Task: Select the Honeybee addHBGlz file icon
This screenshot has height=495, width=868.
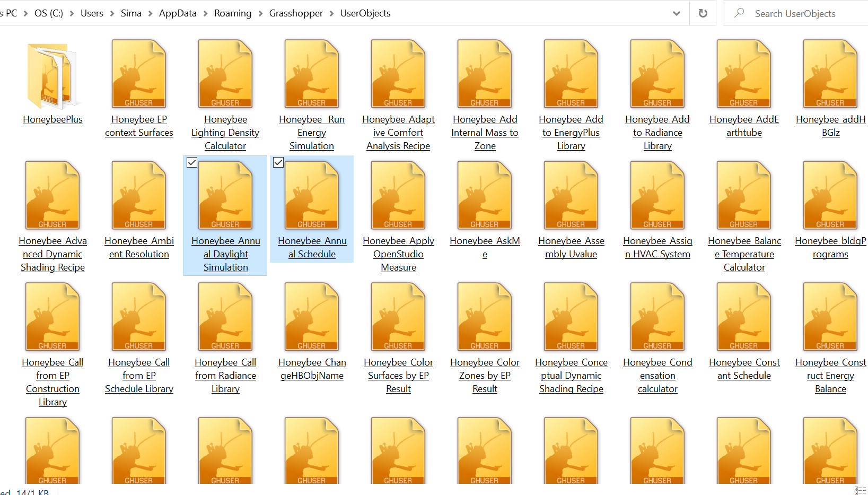Action: (830, 74)
